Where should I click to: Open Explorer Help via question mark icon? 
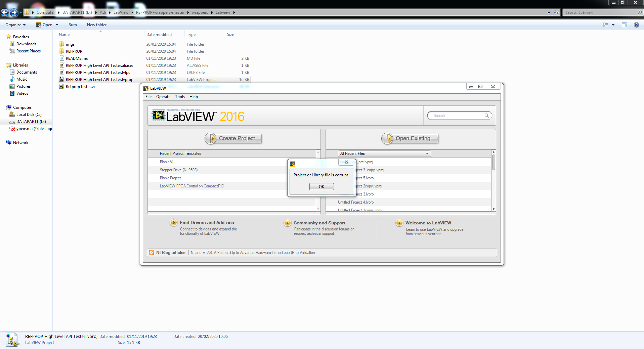click(637, 25)
